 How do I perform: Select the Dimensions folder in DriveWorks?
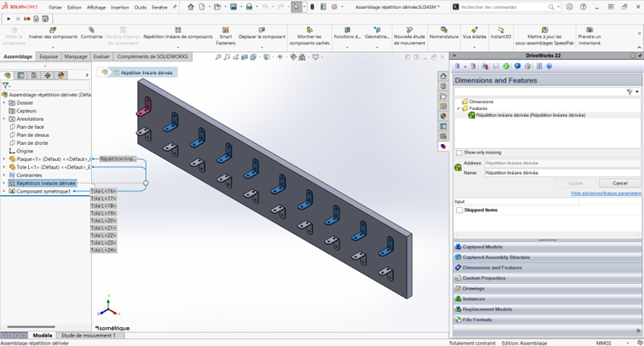[x=477, y=101]
